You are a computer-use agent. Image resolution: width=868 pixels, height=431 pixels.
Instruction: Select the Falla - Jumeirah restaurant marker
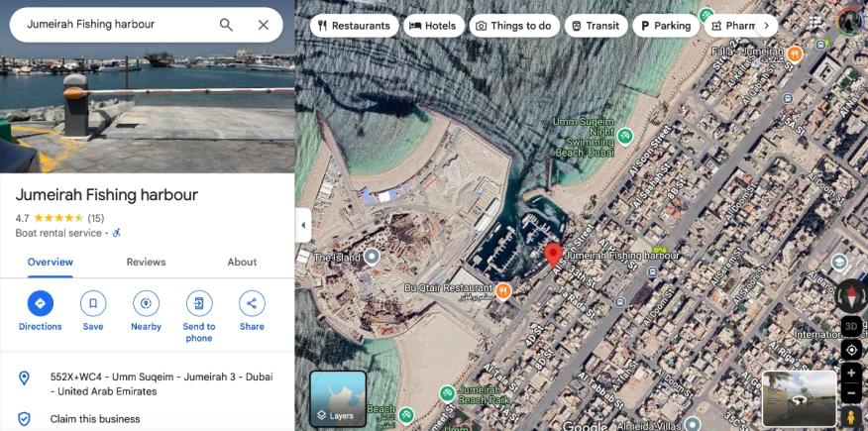(x=795, y=54)
